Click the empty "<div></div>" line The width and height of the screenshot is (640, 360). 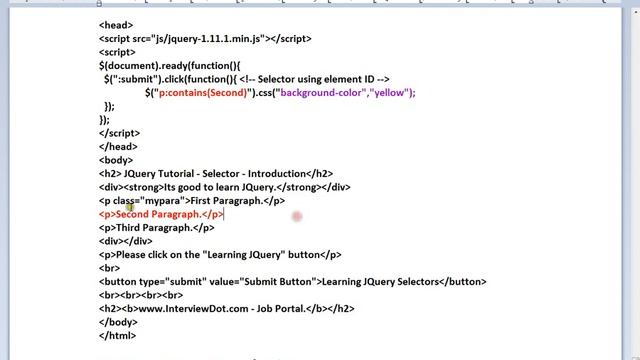(126, 241)
